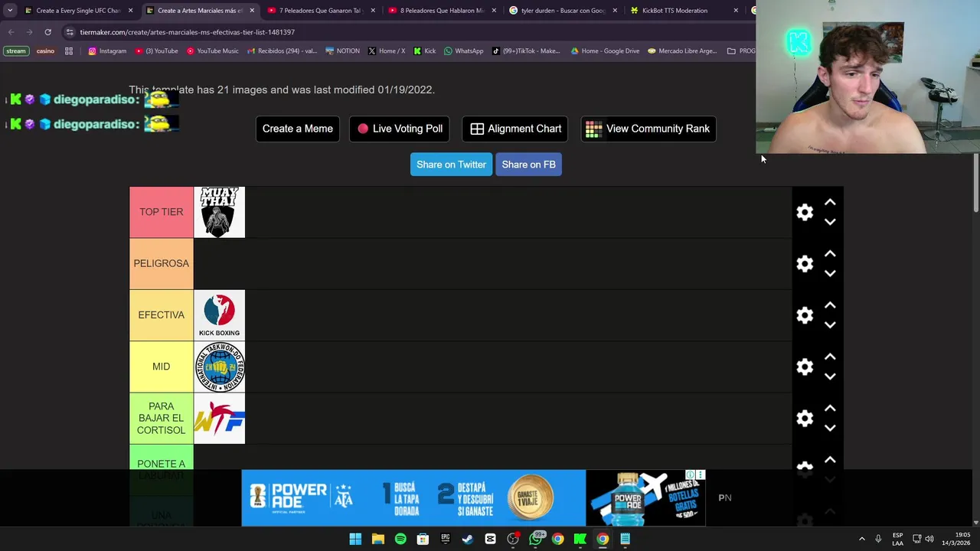Viewport: 980px width, 551px height.
Task: Open the TikTok bookmark
Action: coord(526,51)
